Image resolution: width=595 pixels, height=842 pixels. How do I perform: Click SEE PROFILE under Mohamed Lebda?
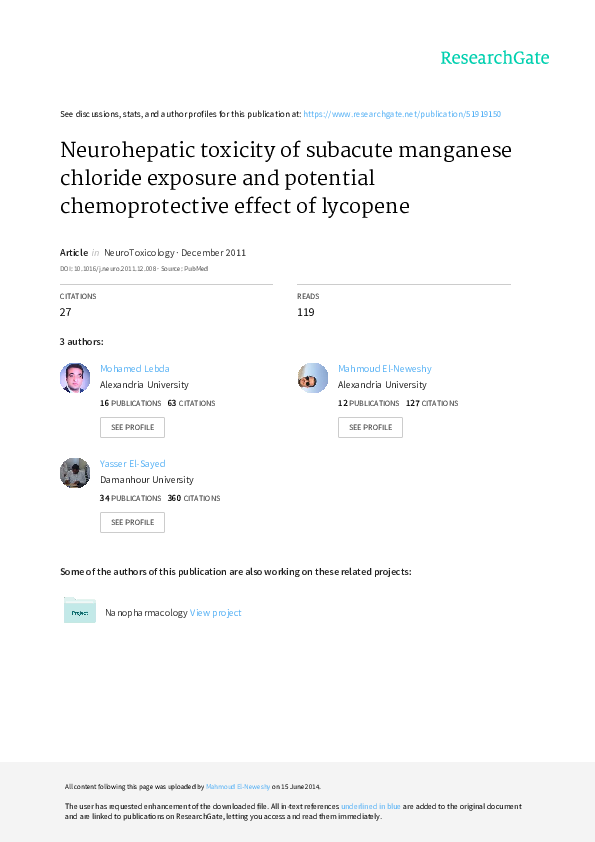tap(132, 427)
